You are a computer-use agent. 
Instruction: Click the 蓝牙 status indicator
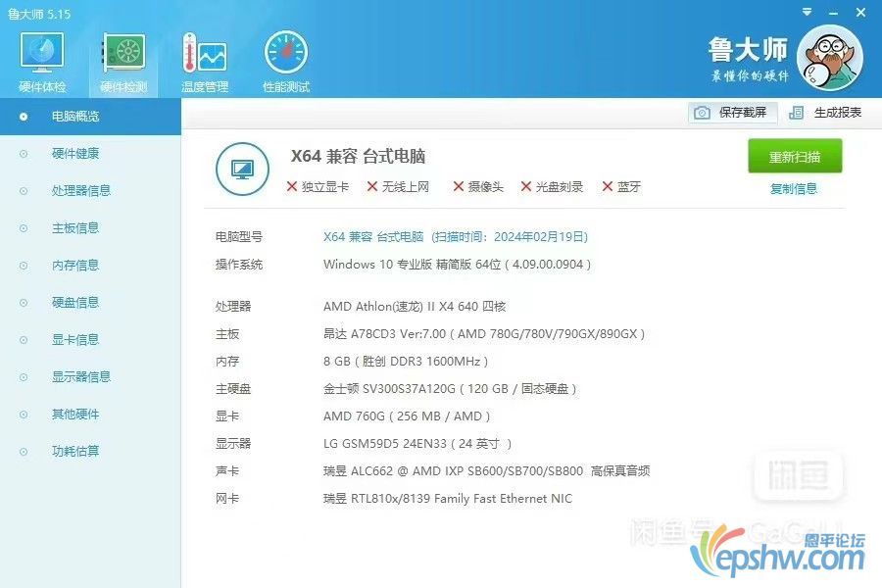(x=621, y=187)
